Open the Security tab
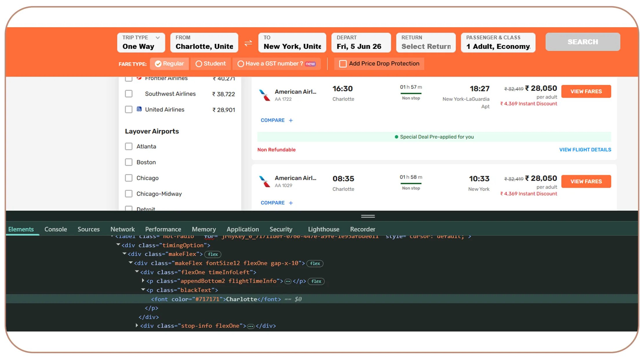 [281, 229]
